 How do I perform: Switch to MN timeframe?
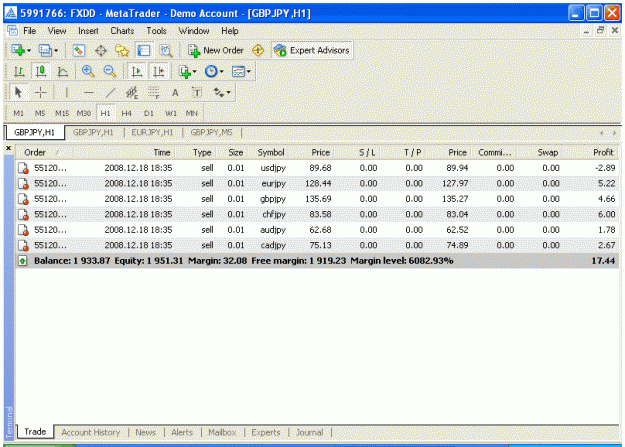192,114
